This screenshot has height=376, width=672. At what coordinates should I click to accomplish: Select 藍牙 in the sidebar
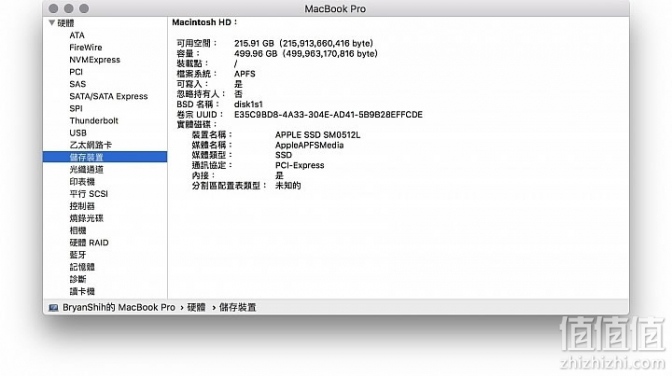click(78, 255)
